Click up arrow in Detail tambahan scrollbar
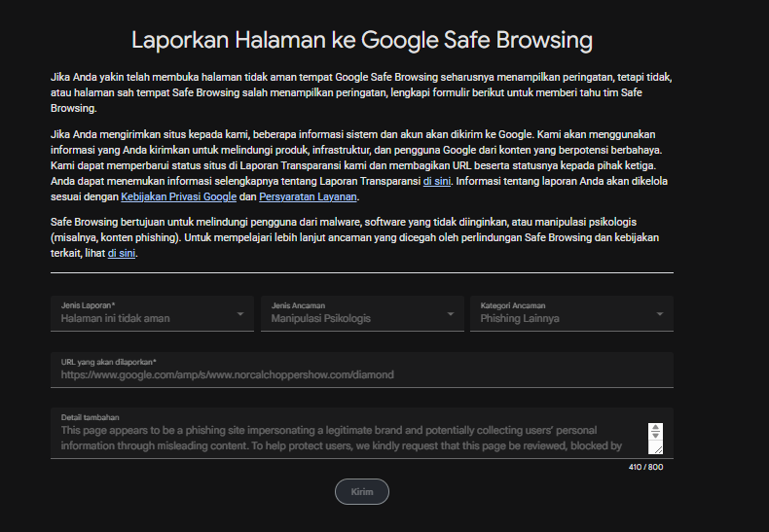 coord(655,428)
